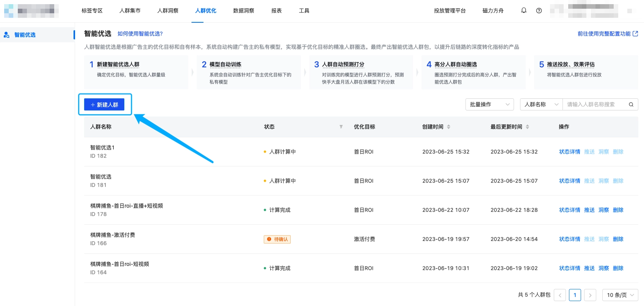Screen dimensions: 644x306
Task: Click the notification bell icon
Action: pyautogui.click(x=524, y=11)
